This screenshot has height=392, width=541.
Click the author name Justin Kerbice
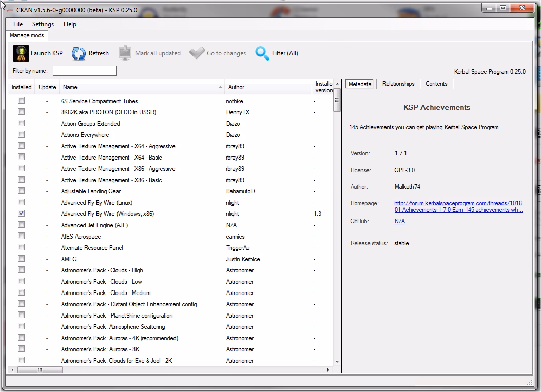(x=243, y=259)
